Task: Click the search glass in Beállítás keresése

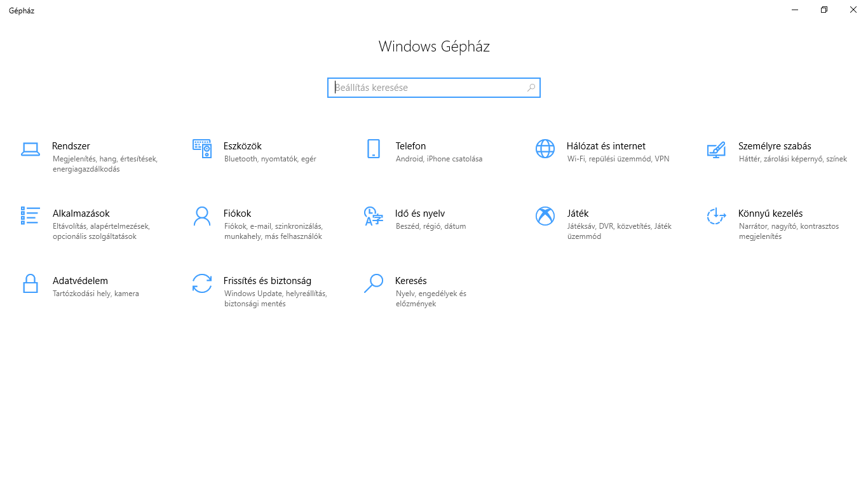Action: (x=531, y=88)
